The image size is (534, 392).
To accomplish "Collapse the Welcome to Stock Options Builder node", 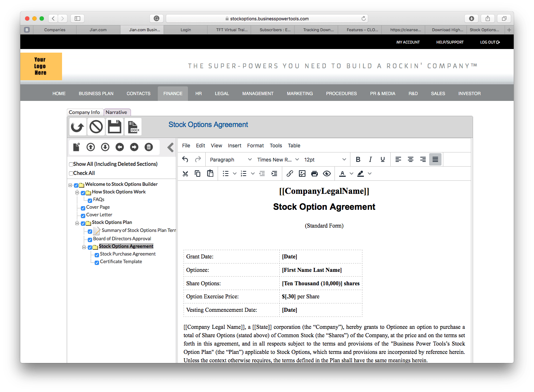I will 70,185.
